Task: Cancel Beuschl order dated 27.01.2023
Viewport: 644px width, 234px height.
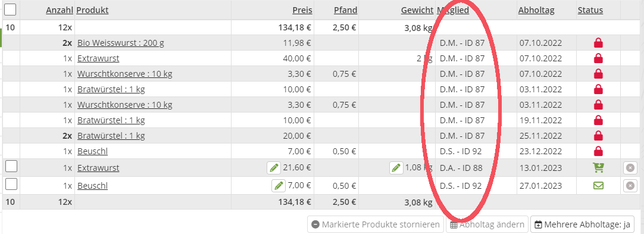Action: tap(630, 186)
